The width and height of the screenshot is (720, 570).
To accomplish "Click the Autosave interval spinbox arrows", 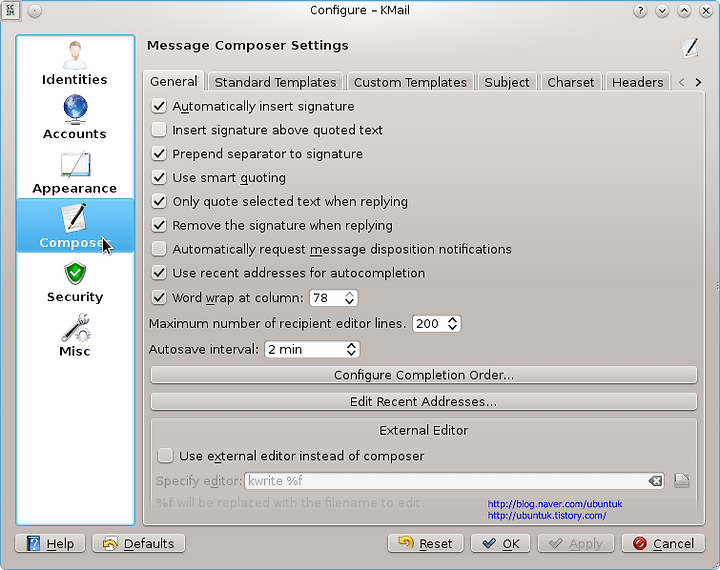I will [351, 349].
